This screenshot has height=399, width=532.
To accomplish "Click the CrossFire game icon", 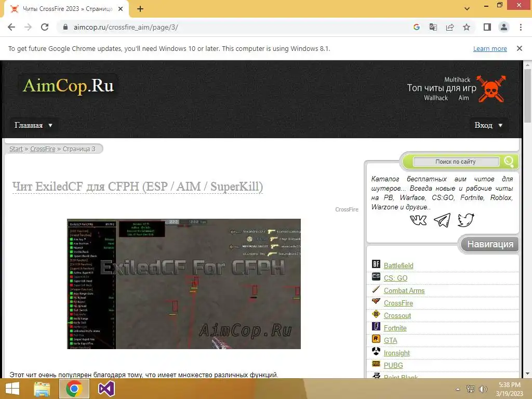I will pyautogui.click(x=376, y=301).
